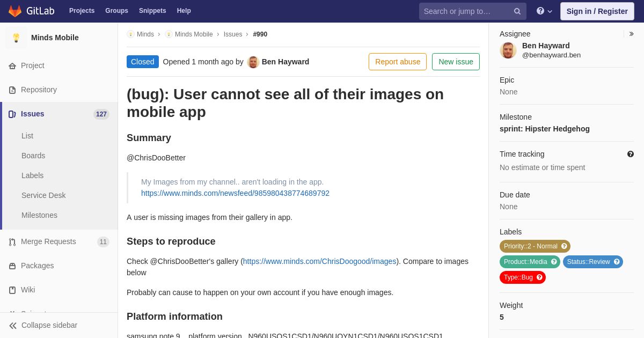Click the Sign in / Register button
Image resolution: width=644 pixels, height=338 pixels.
[597, 11]
